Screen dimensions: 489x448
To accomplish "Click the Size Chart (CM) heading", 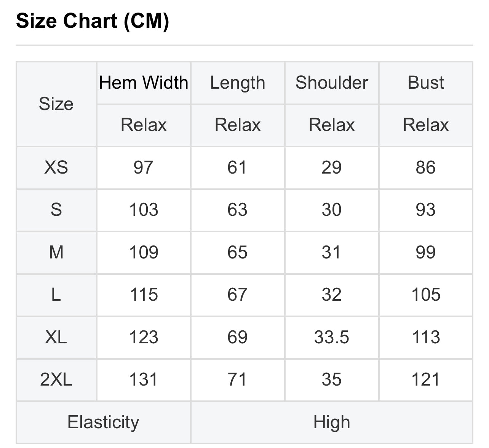I will point(93,21).
